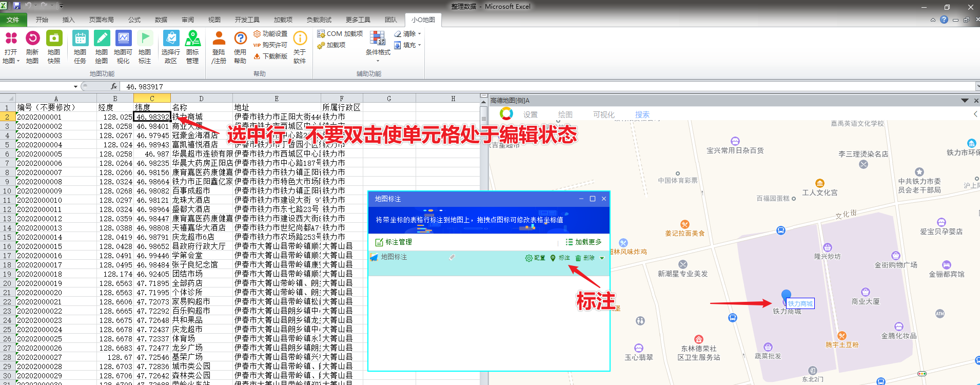Switch to the 更多工具 ribbon tab
Viewport: 980px width, 385px height.
[358, 20]
